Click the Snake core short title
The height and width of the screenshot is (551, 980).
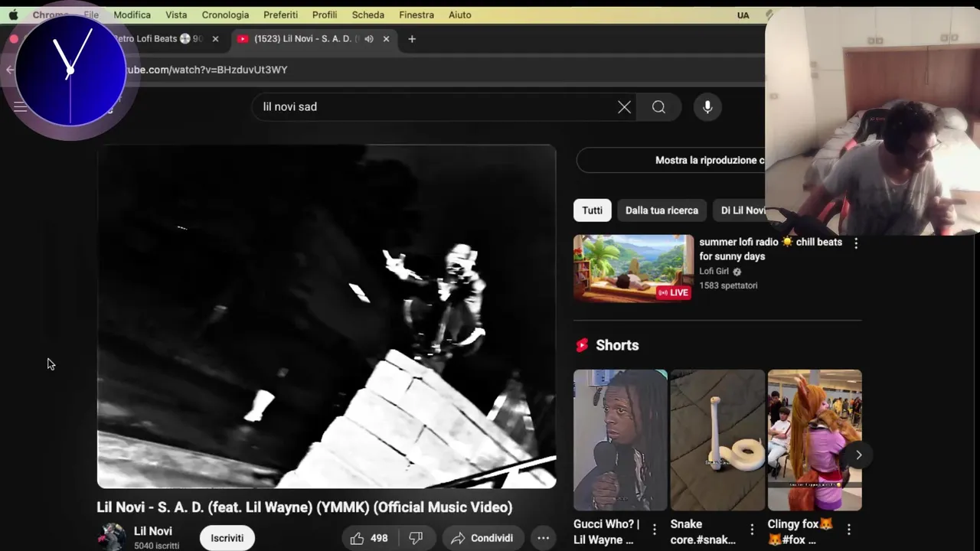[703, 532]
